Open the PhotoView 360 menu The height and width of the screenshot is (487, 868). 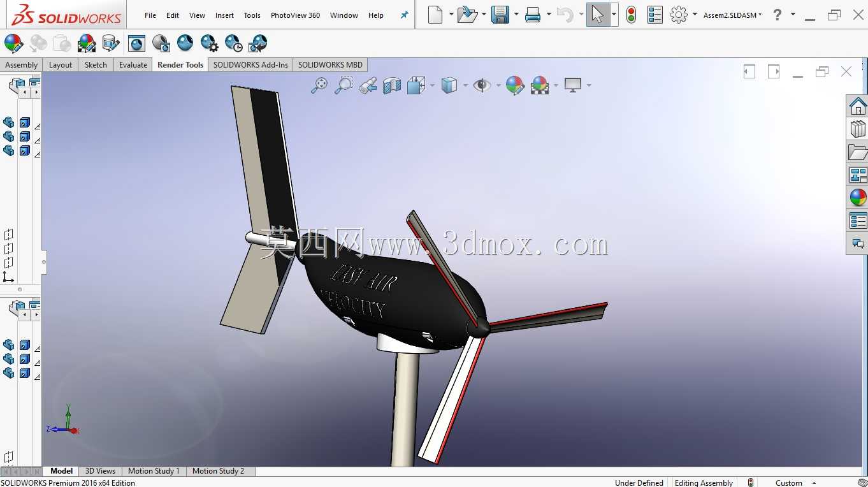(x=295, y=15)
